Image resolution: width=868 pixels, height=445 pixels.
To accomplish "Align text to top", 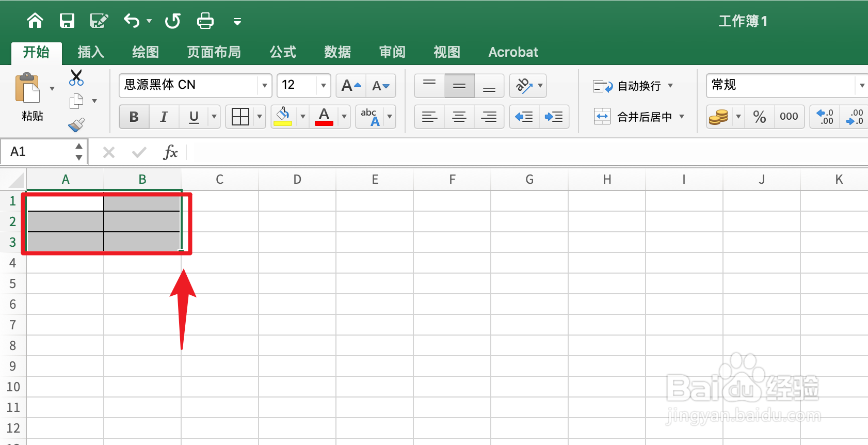I will point(429,86).
